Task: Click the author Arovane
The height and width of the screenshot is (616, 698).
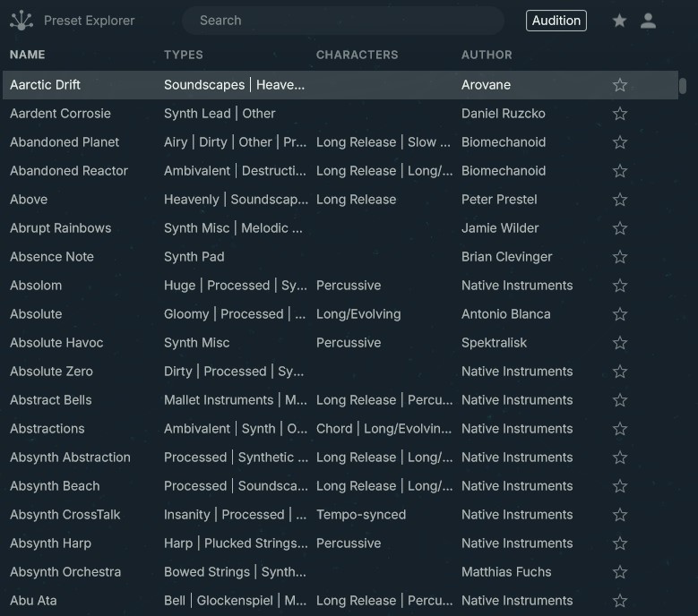Action: pos(486,85)
